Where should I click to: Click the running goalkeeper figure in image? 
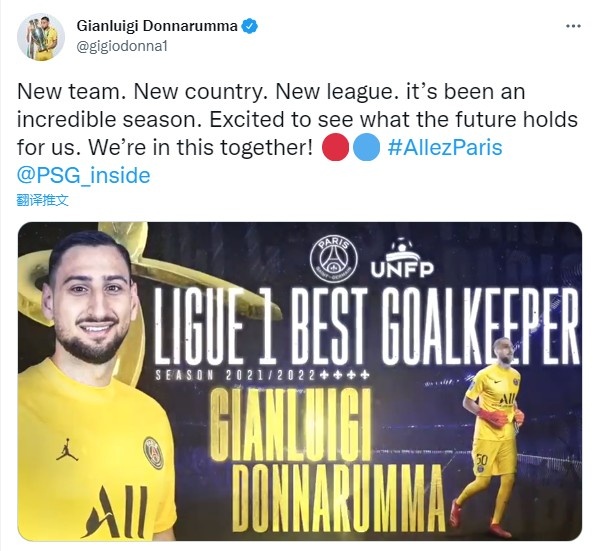pos(490,436)
